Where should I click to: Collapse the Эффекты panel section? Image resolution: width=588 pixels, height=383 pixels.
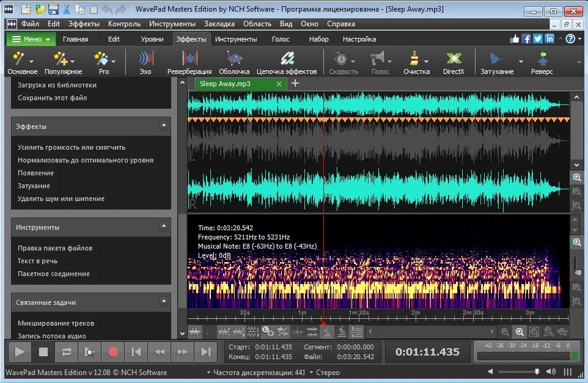pos(163,125)
